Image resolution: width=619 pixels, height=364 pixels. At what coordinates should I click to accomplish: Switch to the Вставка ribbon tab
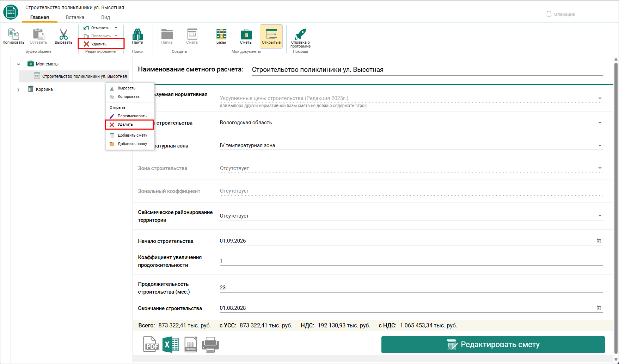(x=75, y=17)
